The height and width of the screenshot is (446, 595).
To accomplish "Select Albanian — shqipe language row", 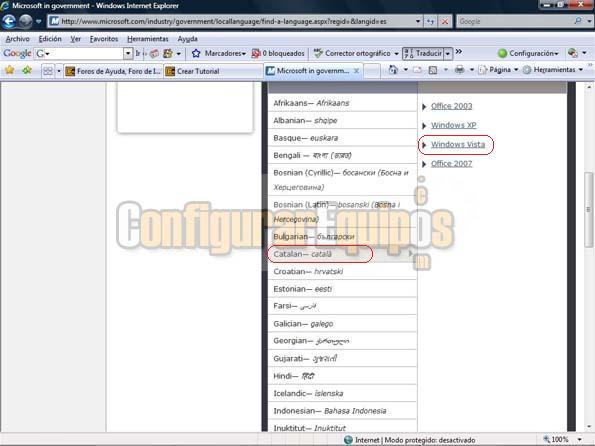I will pyautogui.click(x=342, y=120).
